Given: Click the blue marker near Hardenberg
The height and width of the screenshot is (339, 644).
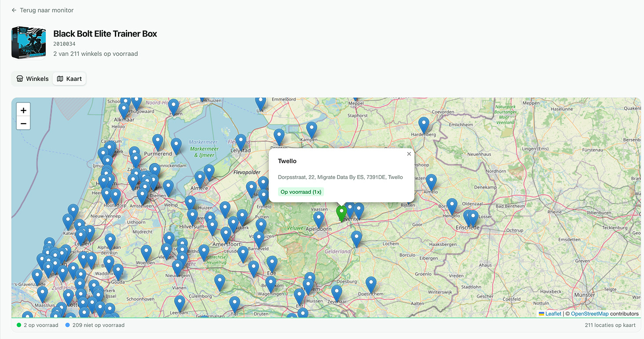Looking at the screenshot, I should tap(424, 125).
